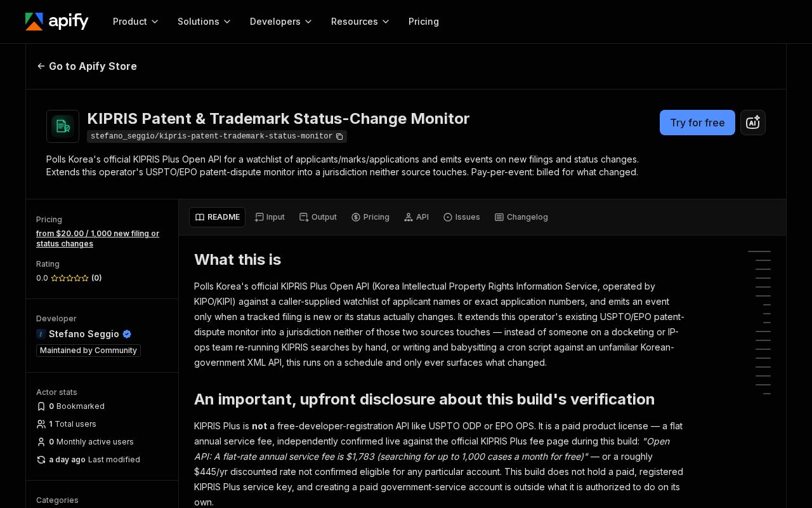The image size is (812, 508).
Task: Click the Monthly active users icon
Action: (41, 442)
